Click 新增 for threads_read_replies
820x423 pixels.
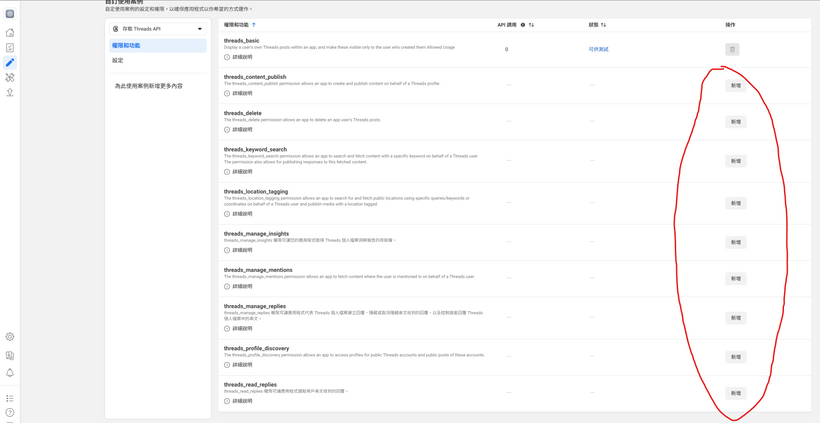735,393
